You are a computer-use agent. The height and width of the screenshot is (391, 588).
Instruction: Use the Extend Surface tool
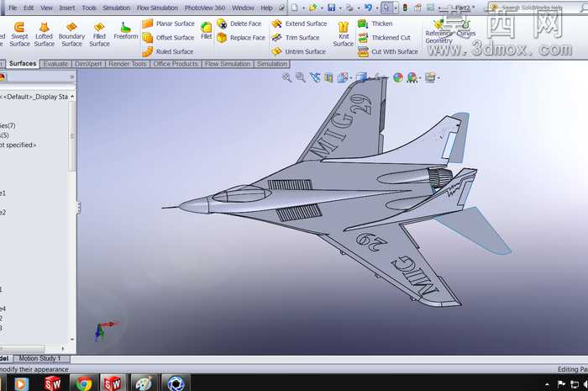299,24
